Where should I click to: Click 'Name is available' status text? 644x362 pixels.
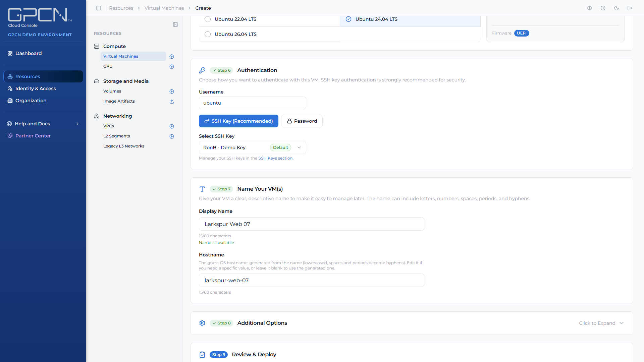coord(216,243)
